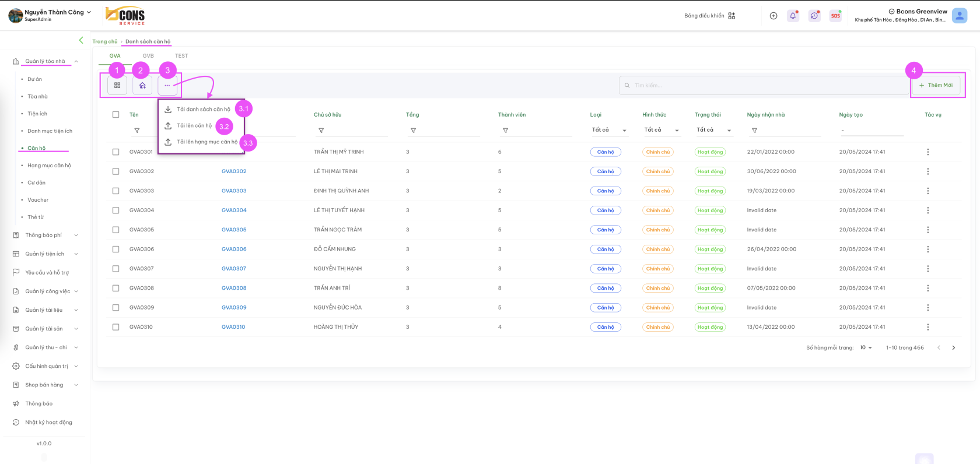The height and width of the screenshot is (464, 980).
Task: Go to next page arrow in pagination
Action: (x=954, y=347)
